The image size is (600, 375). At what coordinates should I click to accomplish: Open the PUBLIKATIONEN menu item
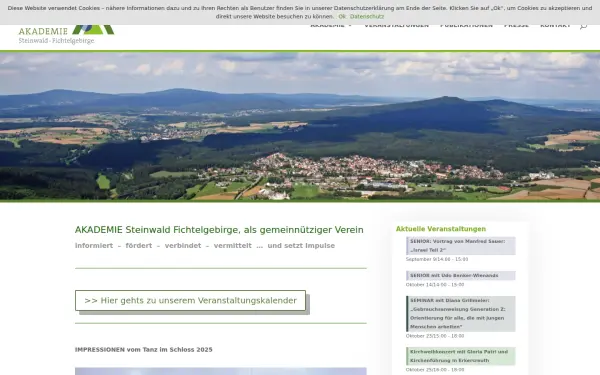[466, 26]
